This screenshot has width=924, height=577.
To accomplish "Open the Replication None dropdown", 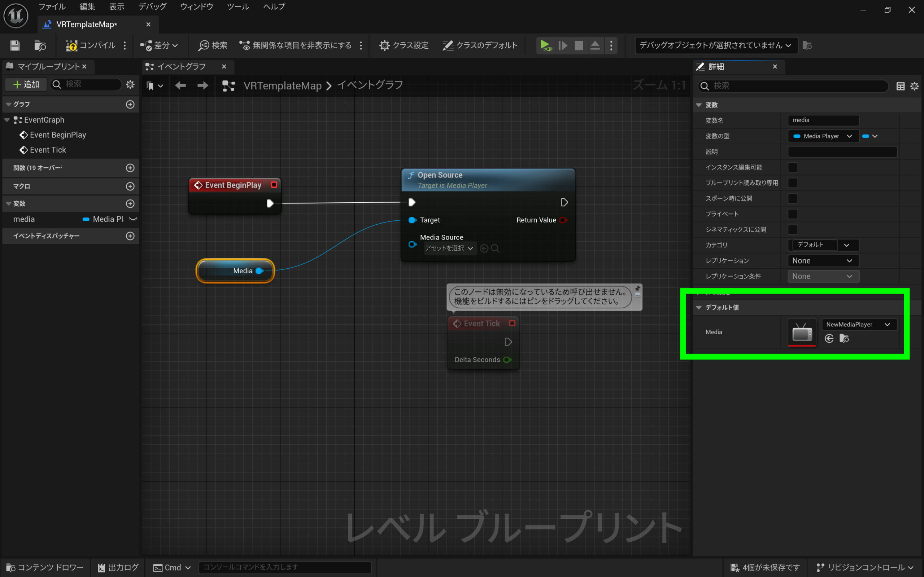I will coord(823,261).
